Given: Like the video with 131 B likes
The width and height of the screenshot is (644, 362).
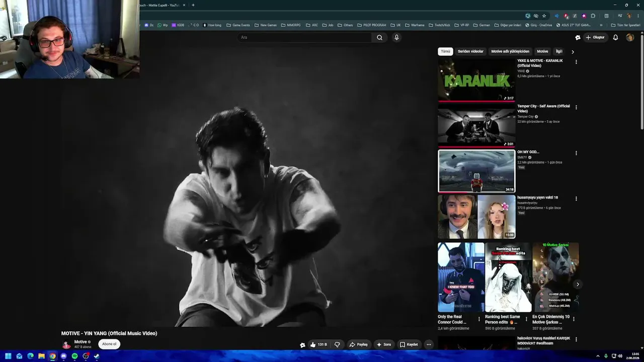Looking at the screenshot, I should 318,344.
